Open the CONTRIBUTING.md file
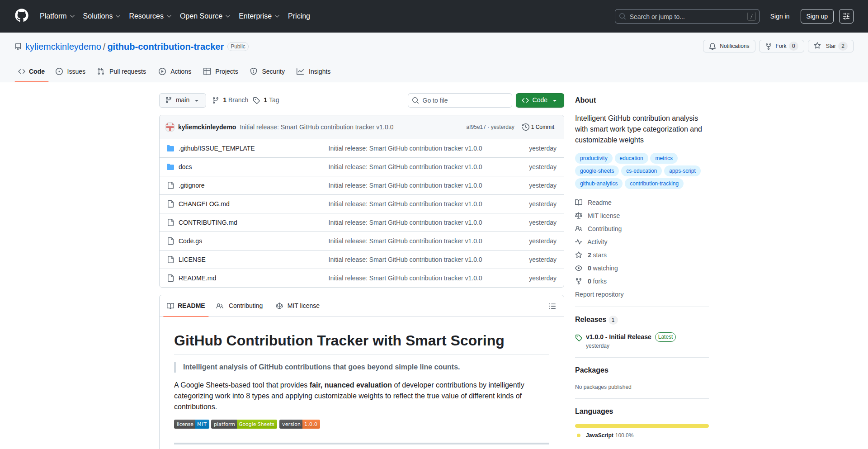868x449 pixels. pyautogui.click(x=208, y=222)
